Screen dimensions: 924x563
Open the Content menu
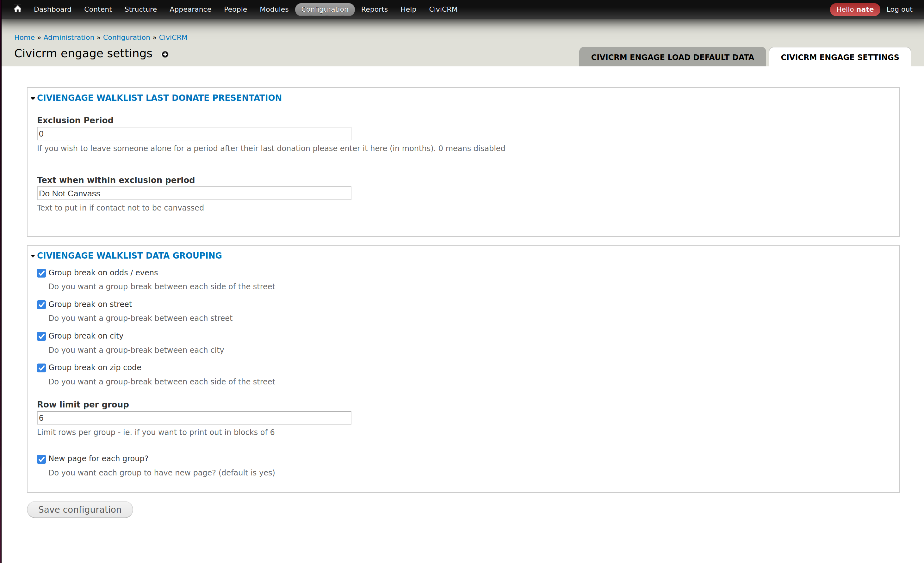point(98,9)
